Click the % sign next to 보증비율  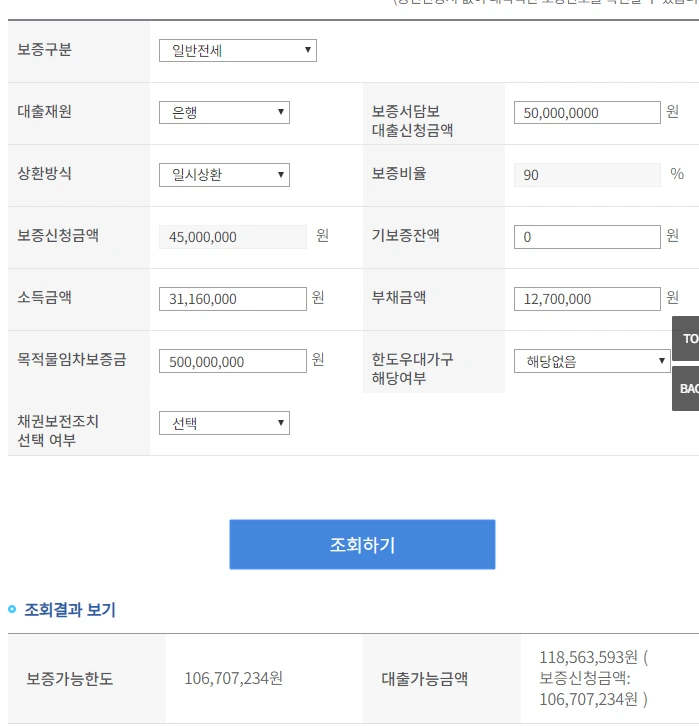coord(677,174)
